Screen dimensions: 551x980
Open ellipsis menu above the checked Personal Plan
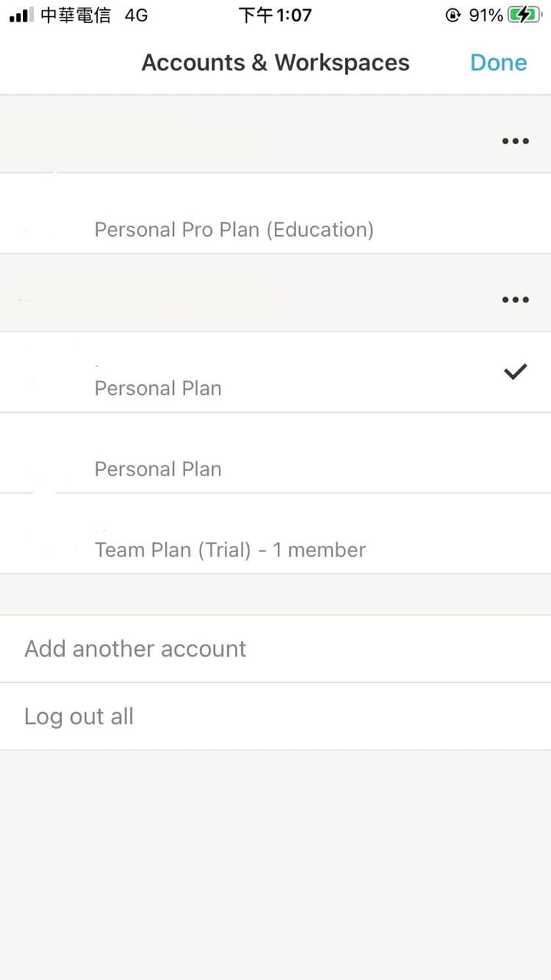point(515,299)
